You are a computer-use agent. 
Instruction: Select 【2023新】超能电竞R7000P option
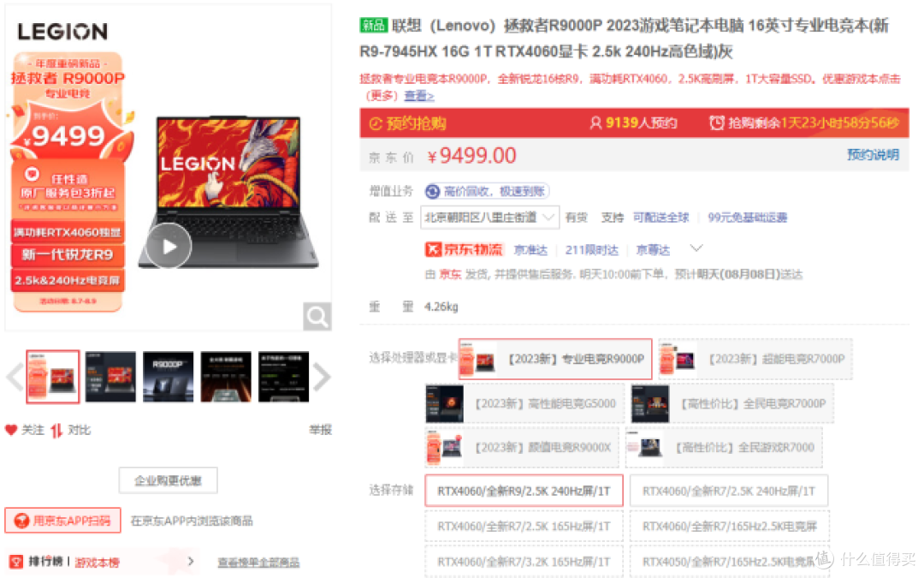pyautogui.click(x=755, y=359)
